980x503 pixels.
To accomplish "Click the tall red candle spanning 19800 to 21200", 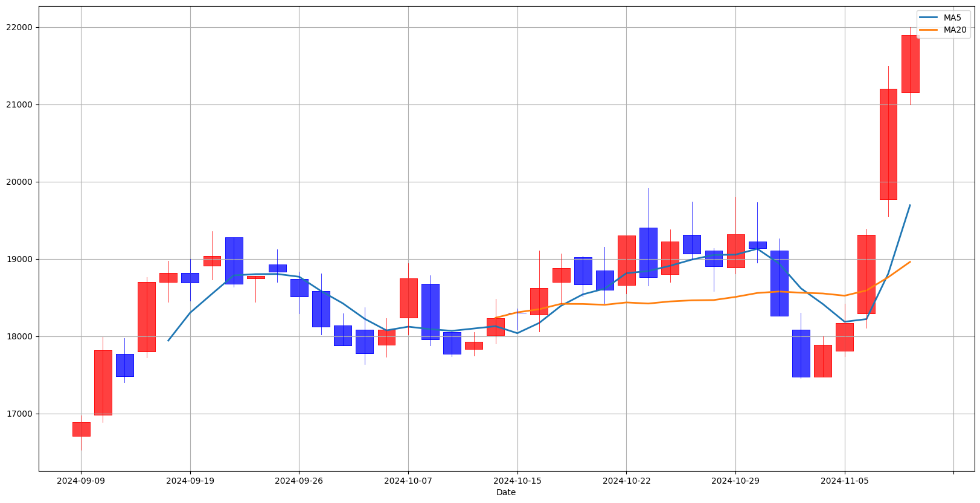I will (888, 144).
